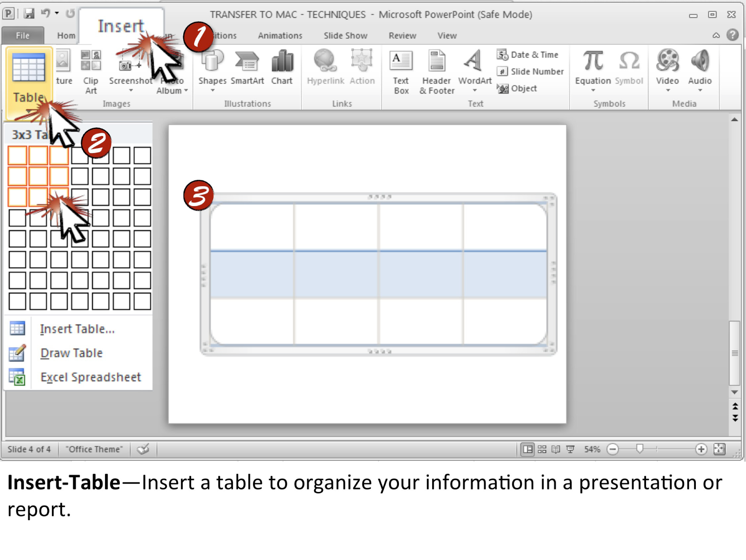Switch to Slide Sorter view
The image size is (746, 560).
542,449
